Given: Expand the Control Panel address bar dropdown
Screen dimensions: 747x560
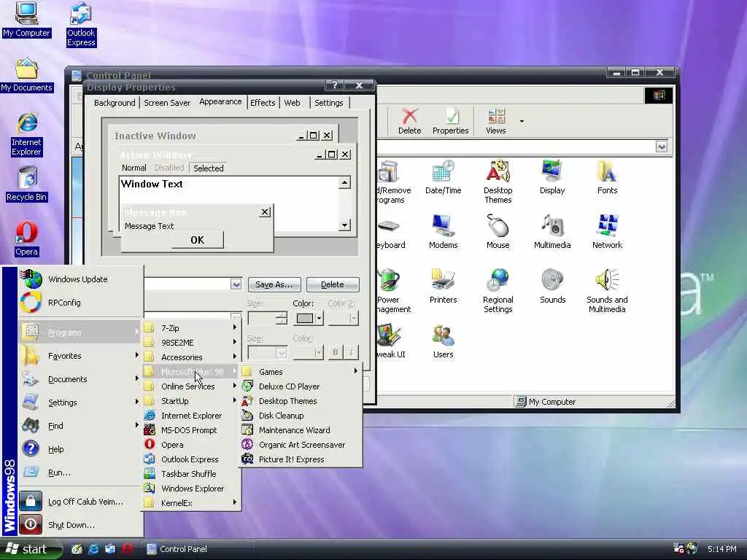Looking at the screenshot, I should pyautogui.click(x=661, y=147).
